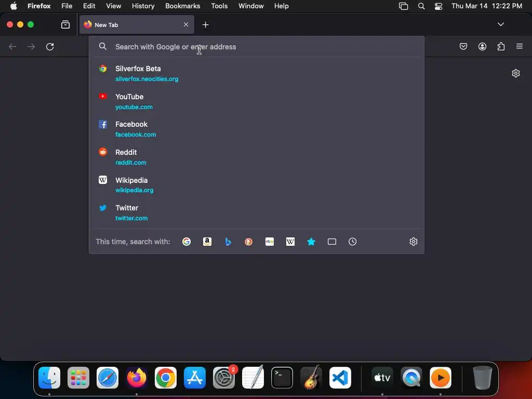This screenshot has height=399, width=532.
Task: Switch to Firefox in the Dock
Action: click(x=137, y=378)
